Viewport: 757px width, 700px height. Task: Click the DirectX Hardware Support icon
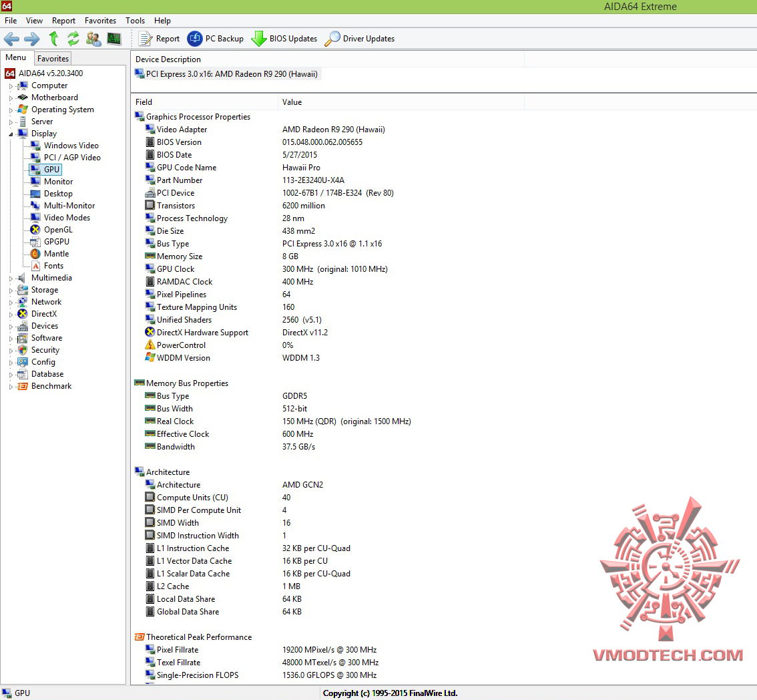point(150,333)
